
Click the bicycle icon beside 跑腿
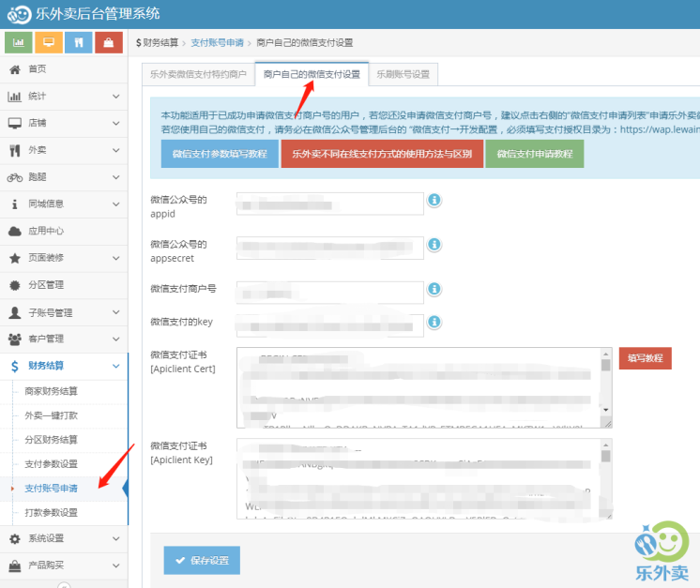[15, 177]
